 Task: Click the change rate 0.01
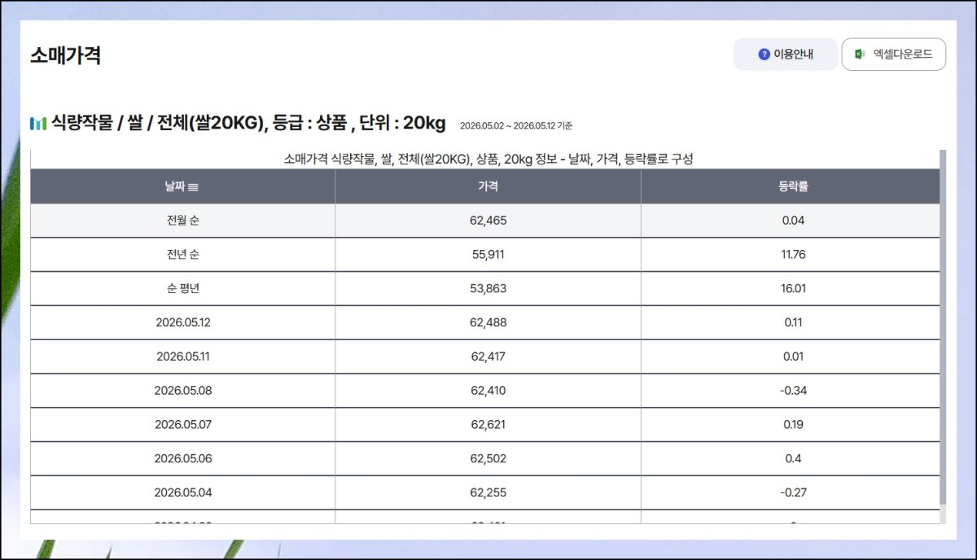[x=793, y=357]
